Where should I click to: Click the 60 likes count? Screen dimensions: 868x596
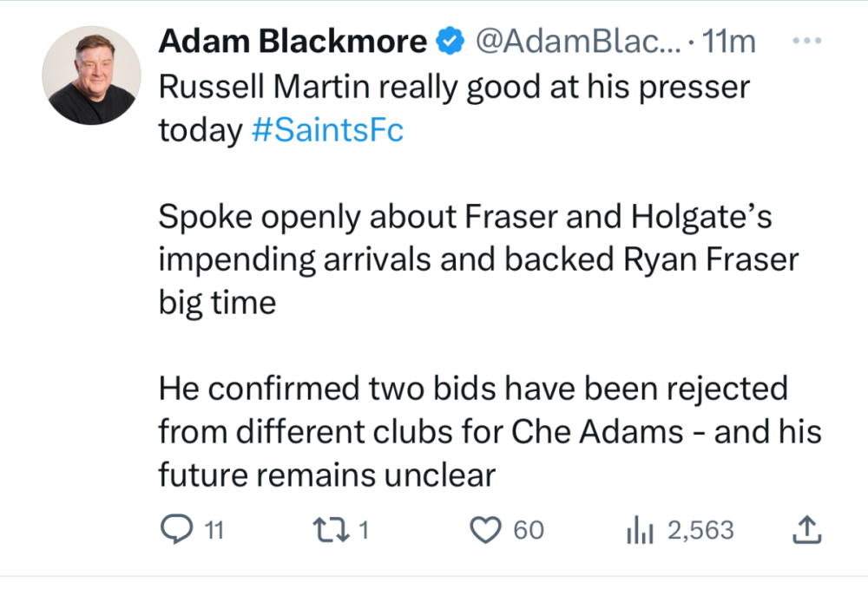(x=529, y=530)
